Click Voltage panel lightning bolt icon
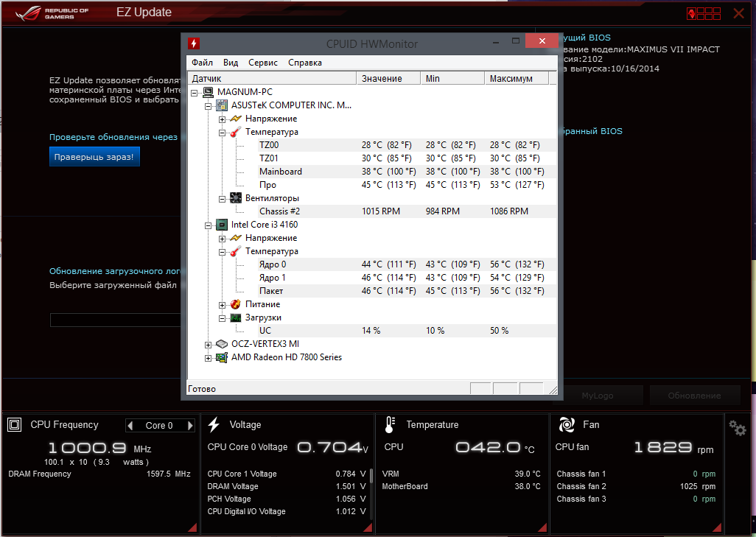The height and width of the screenshot is (537, 756). (x=214, y=425)
